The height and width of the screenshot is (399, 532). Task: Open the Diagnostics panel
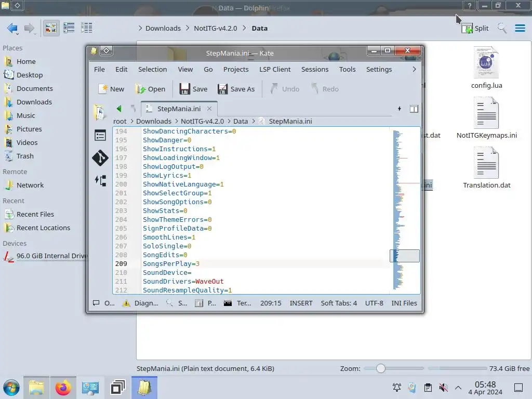[x=140, y=303]
